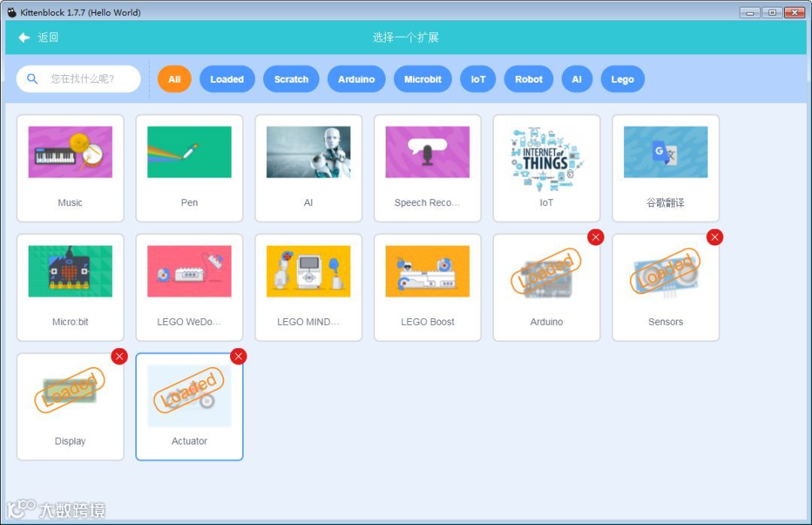Screen dimensions: 812x525
Task: Select the Pen extension image
Action: click(189, 152)
